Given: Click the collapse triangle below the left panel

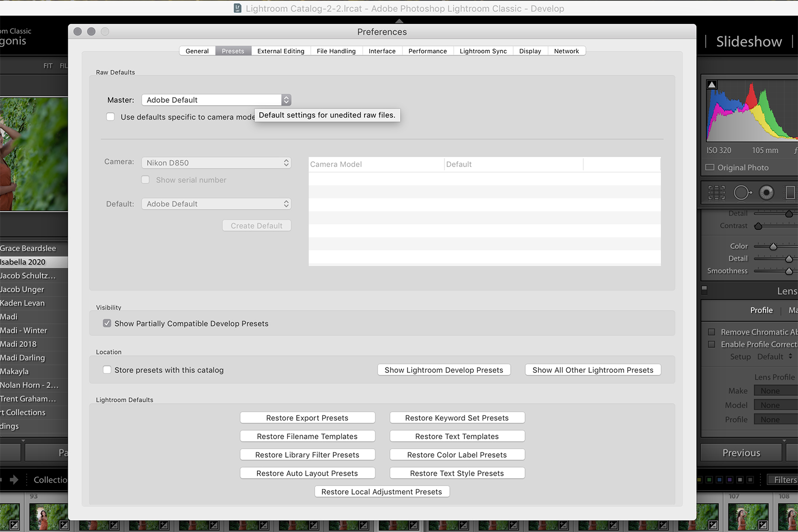Looking at the screenshot, I should [23, 441].
